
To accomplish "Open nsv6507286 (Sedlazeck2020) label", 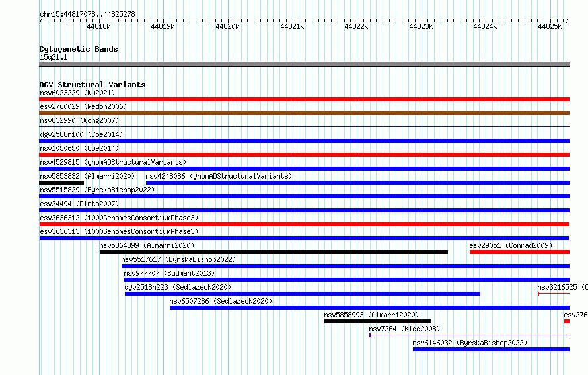I will 221,301.
